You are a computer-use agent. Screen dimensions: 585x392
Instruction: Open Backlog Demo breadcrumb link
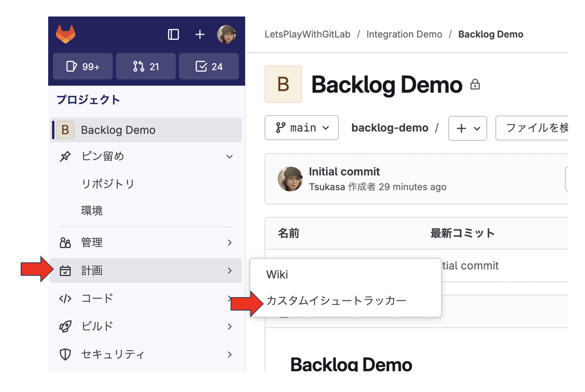pyautogui.click(x=491, y=34)
